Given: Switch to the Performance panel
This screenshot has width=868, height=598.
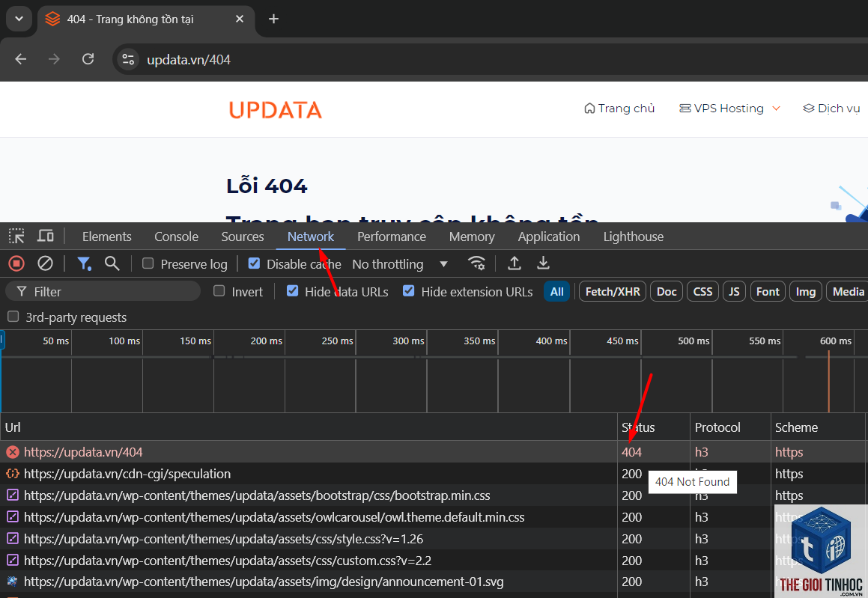Looking at the screenshot, I should click(392, 237).
